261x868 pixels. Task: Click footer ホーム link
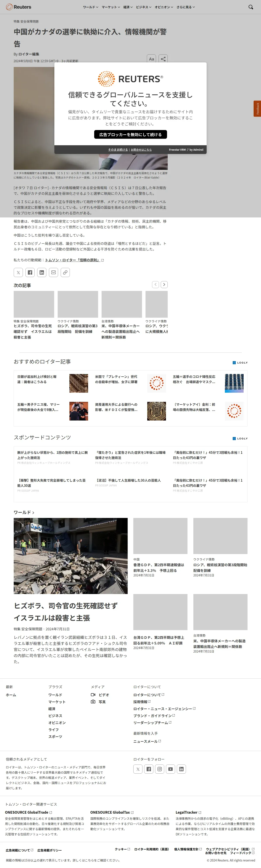11,695
